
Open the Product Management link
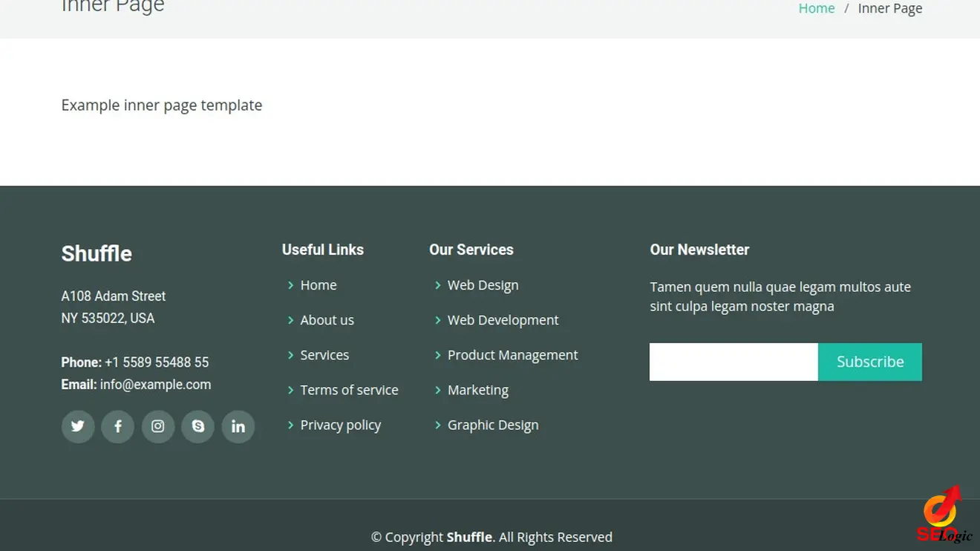coord(512,355)
